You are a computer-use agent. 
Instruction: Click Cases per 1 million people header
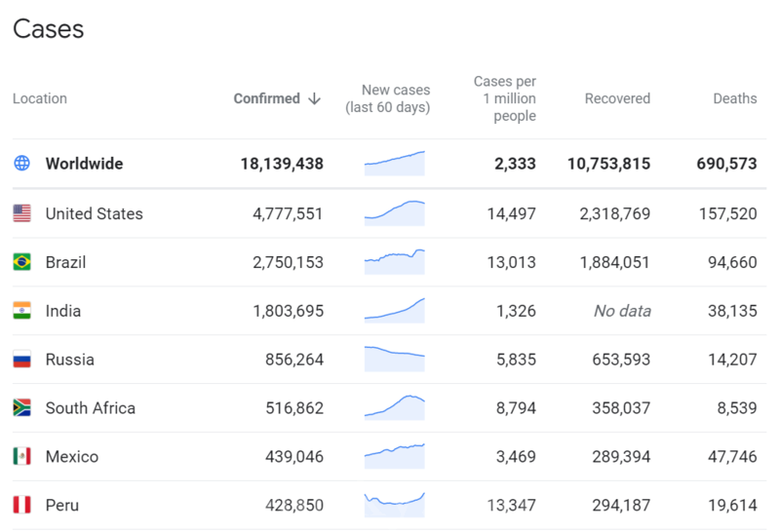coord(504,98)
